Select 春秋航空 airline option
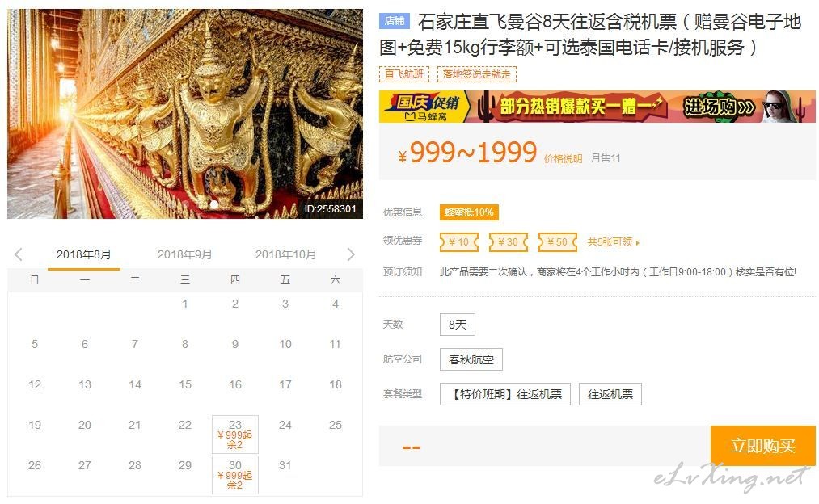819x504 pixels. tap(471, 359)
